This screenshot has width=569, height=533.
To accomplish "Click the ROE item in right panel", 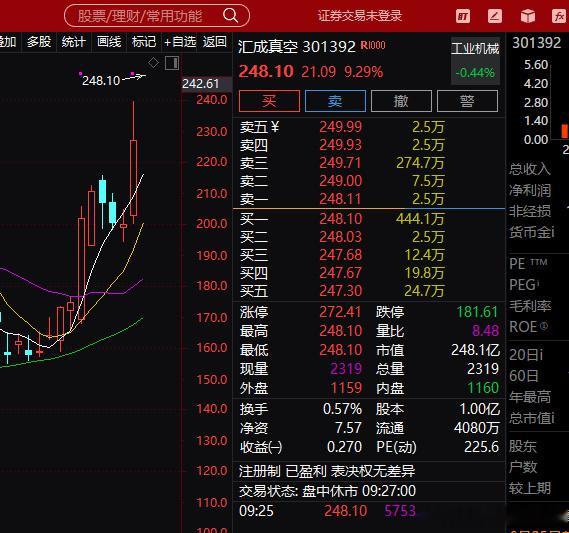I will (x=528, y=327).
